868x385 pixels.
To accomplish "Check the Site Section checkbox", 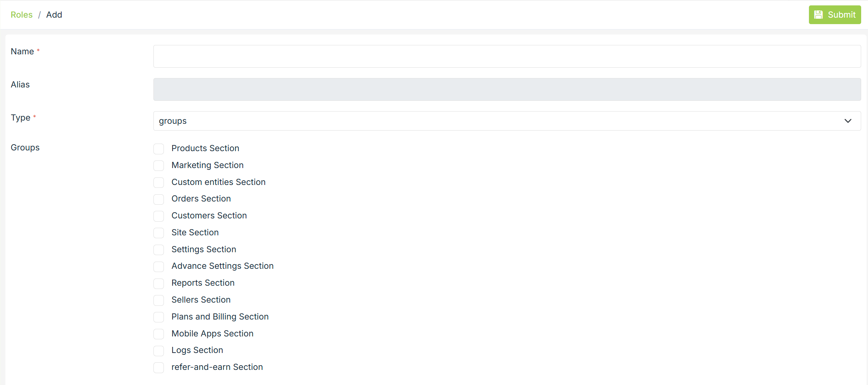I will pos(158,233).
